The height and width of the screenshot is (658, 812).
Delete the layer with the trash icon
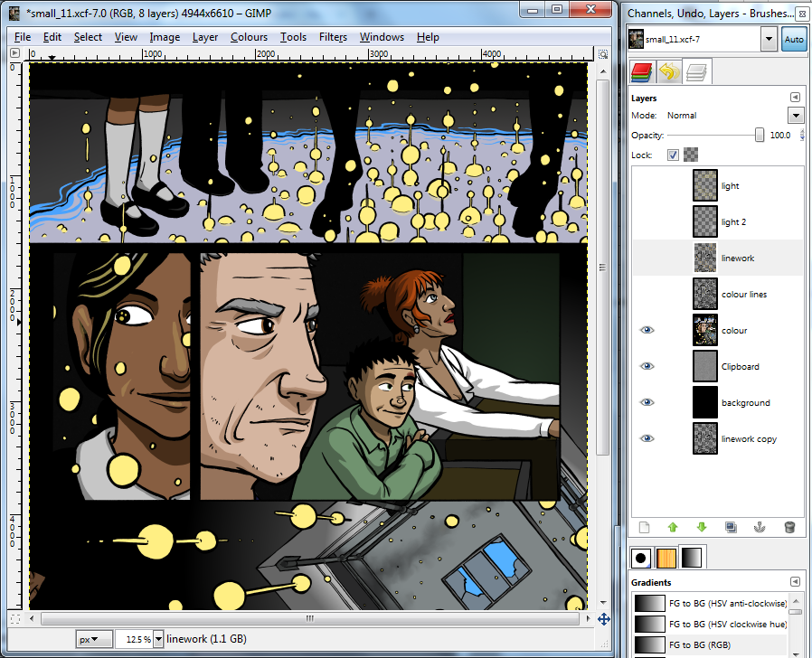tap(789, 527)
